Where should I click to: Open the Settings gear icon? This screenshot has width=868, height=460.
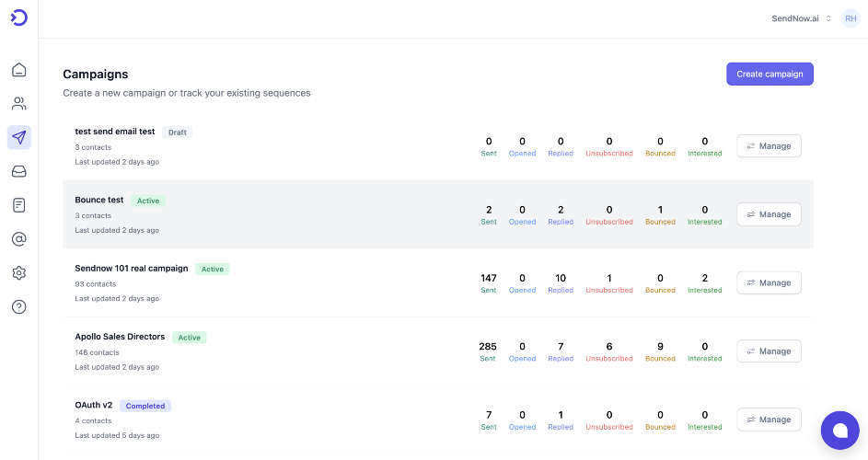[18, 273]
